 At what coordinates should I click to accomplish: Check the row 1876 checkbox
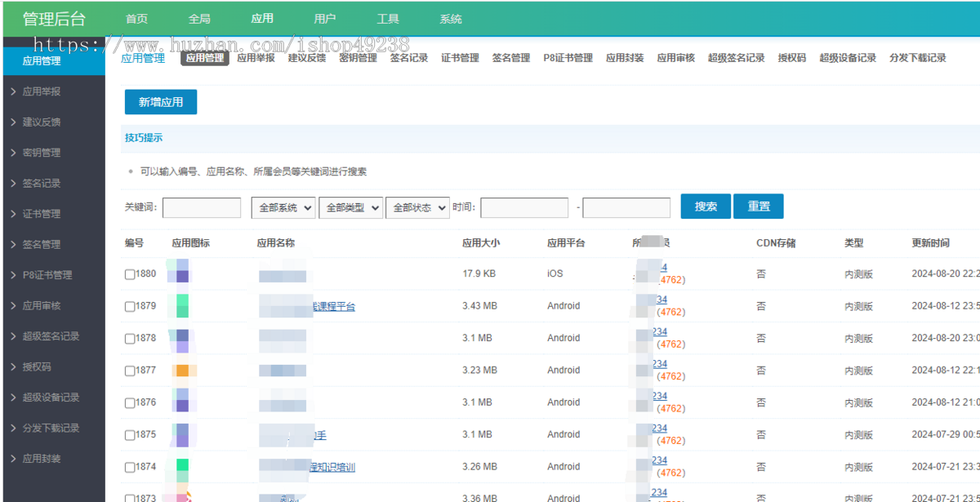click(x=130, y=403)
